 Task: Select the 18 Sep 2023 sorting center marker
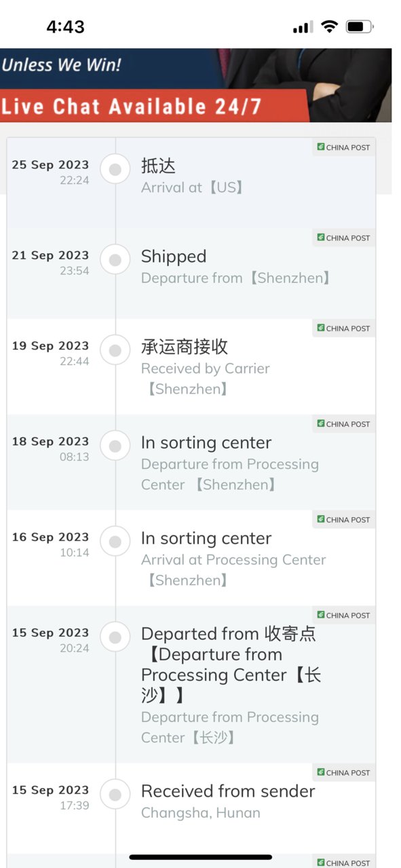click(x=115, y=446)
